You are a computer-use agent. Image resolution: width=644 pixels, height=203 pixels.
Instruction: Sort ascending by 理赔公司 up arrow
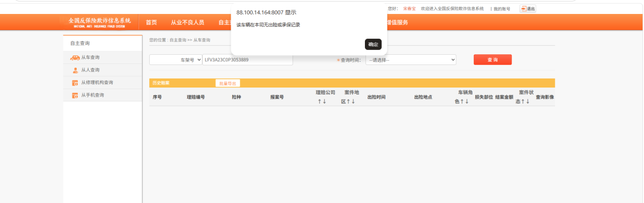coord(319,102)
